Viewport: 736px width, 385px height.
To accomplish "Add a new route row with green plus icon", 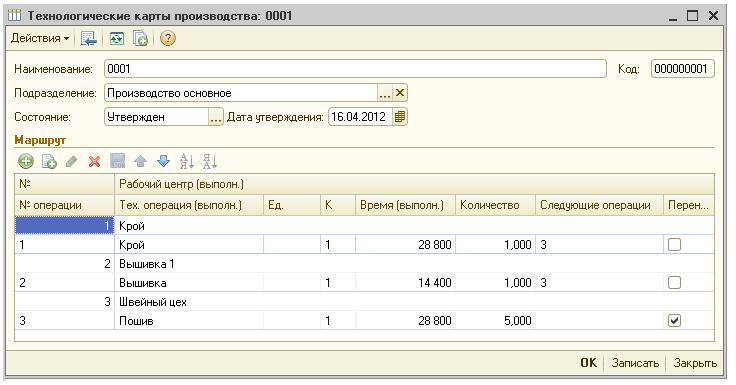I will [26, 162].
